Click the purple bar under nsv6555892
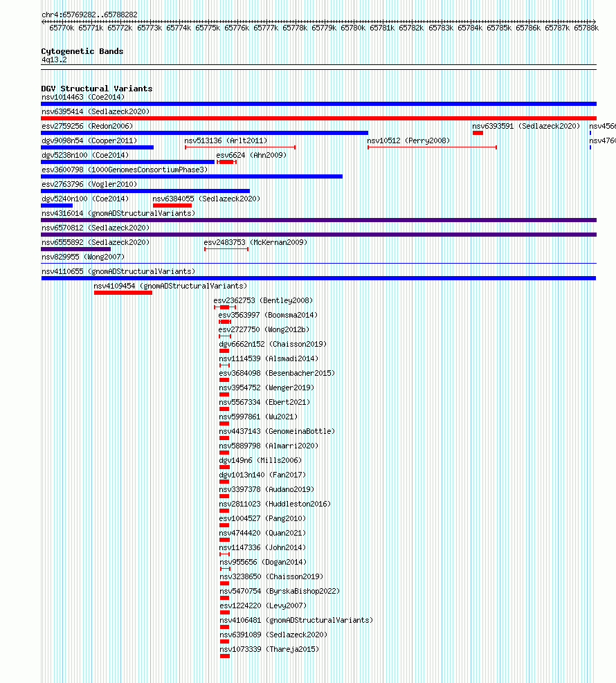 76,249
